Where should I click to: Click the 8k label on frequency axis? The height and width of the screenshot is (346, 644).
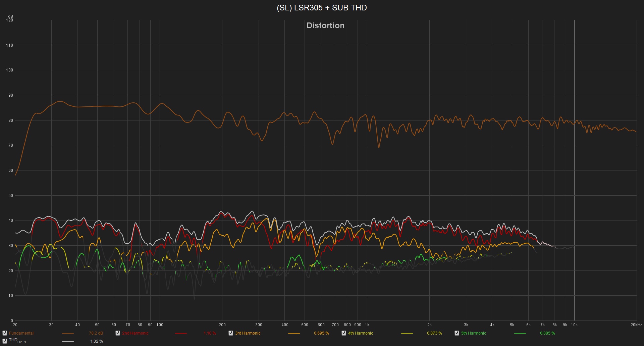tap(554, 325)
